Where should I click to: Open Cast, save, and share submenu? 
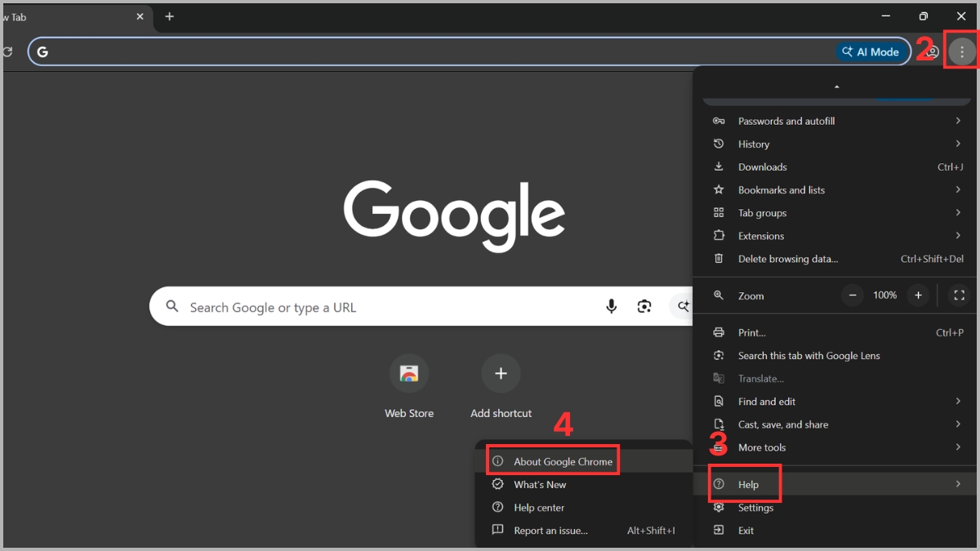pos(835,424)
